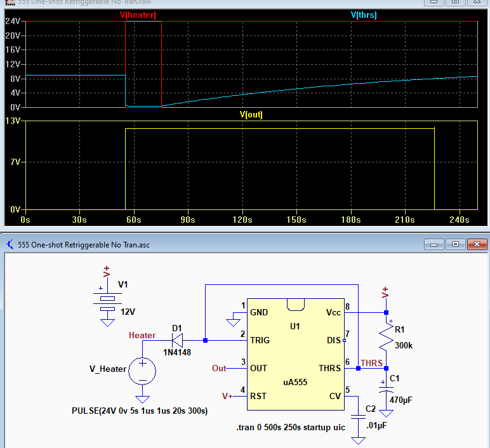Click the schematic window title bar icon
The width and height of the screenshot is (490, 448).
click(10, 244)
